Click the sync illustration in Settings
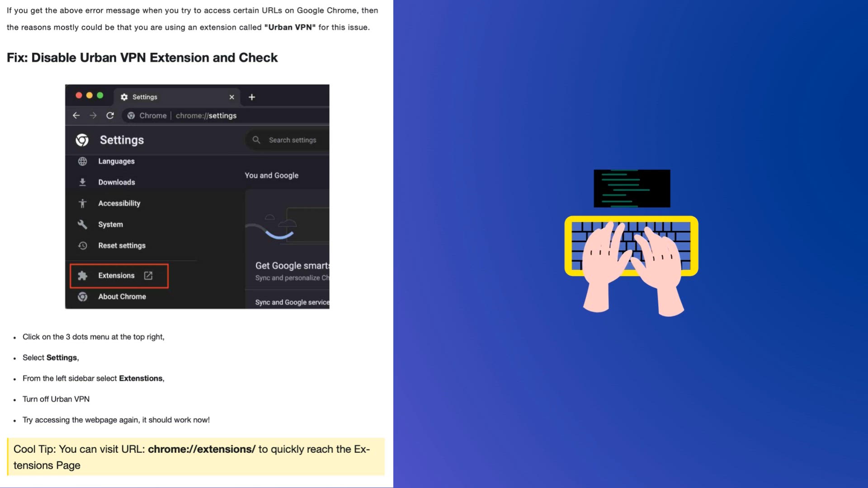This screenshot has height=488, width=868. click(287, 226)
